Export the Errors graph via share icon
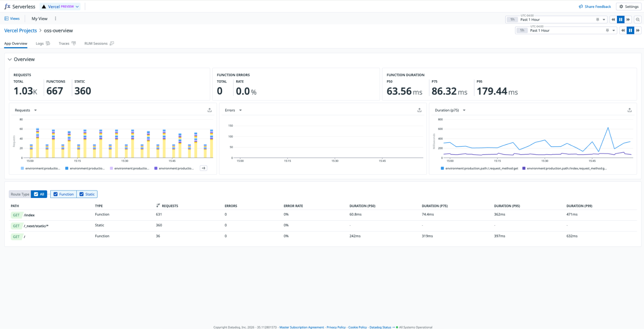Viewport: 644px width, 329px height. tap(419, 110)
